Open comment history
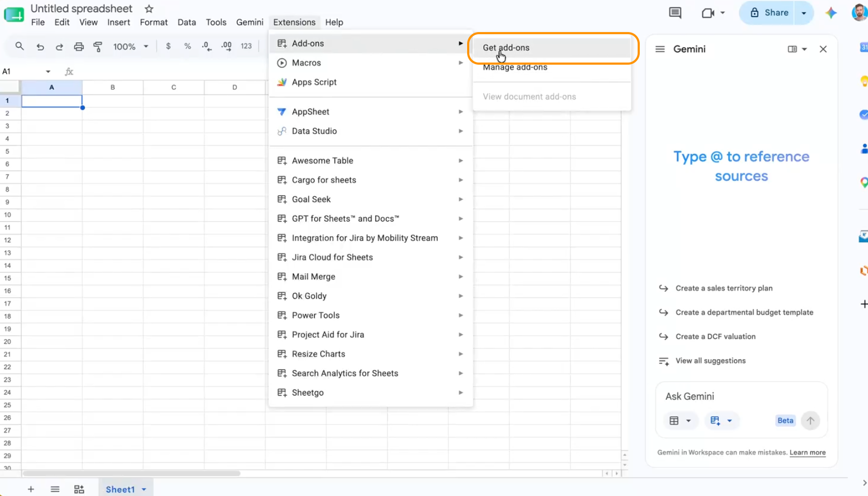Screen dimensions: 868x496 675,13
